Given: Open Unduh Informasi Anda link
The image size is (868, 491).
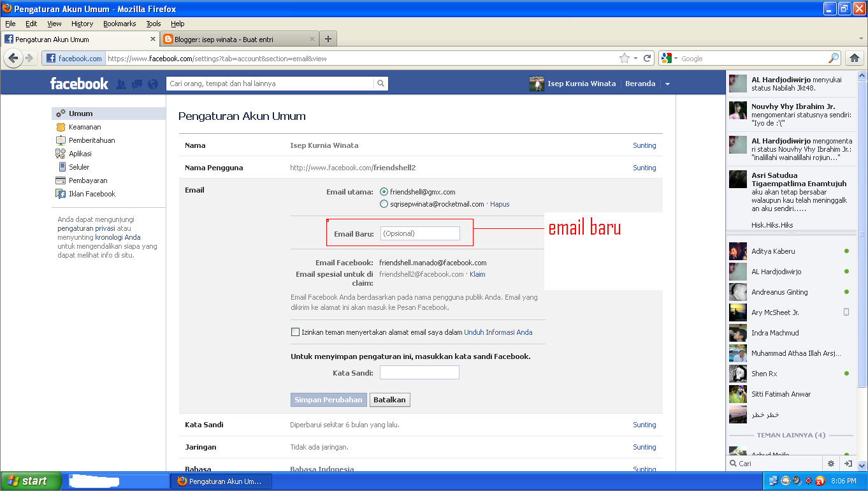Looking at the screenshot, I should tap(498, 332).
